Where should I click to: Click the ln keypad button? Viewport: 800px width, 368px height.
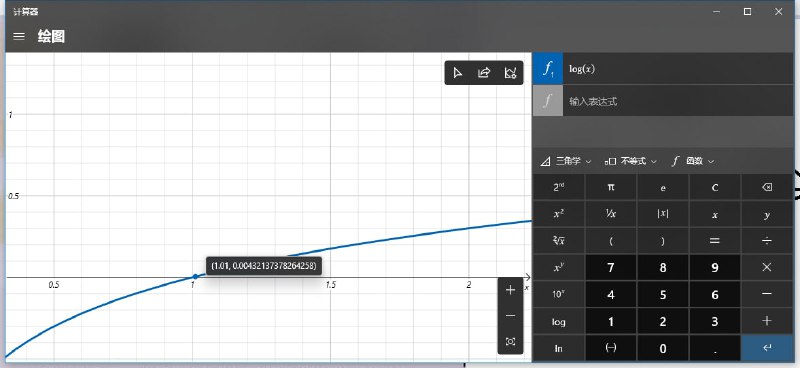click(x=559, y=349)
